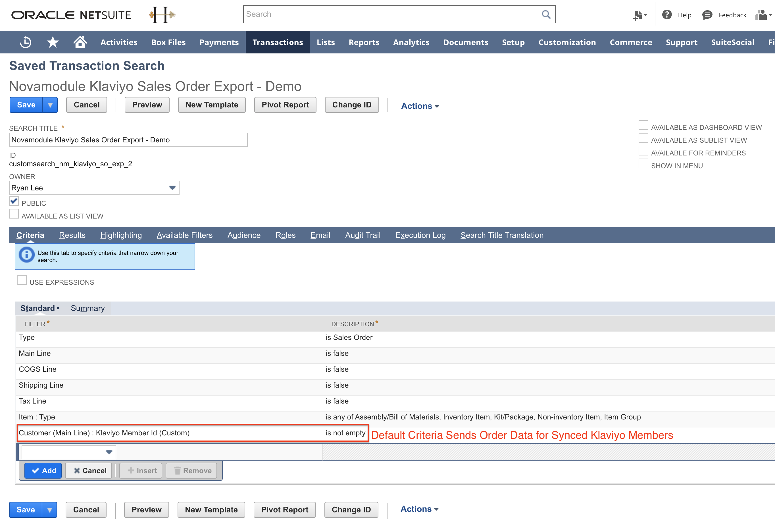Viewport: 775px width, 532px height.
Task: Open the Activities menu
Action: pos(119,42)
